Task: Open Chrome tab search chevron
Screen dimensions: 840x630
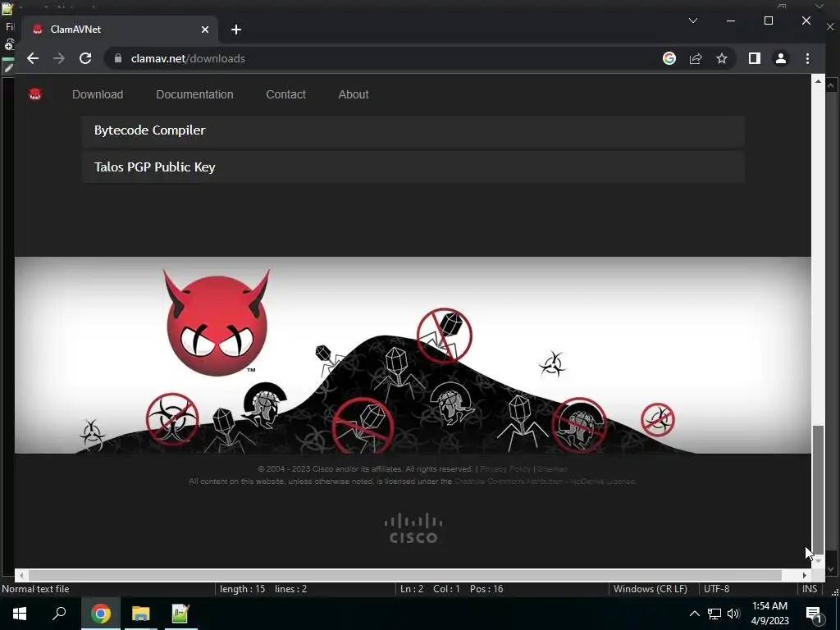Action: point(692,21)
